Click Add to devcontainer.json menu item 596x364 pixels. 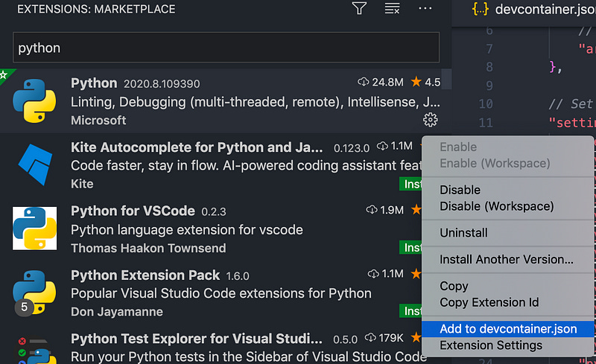click(x=508, y=329)
